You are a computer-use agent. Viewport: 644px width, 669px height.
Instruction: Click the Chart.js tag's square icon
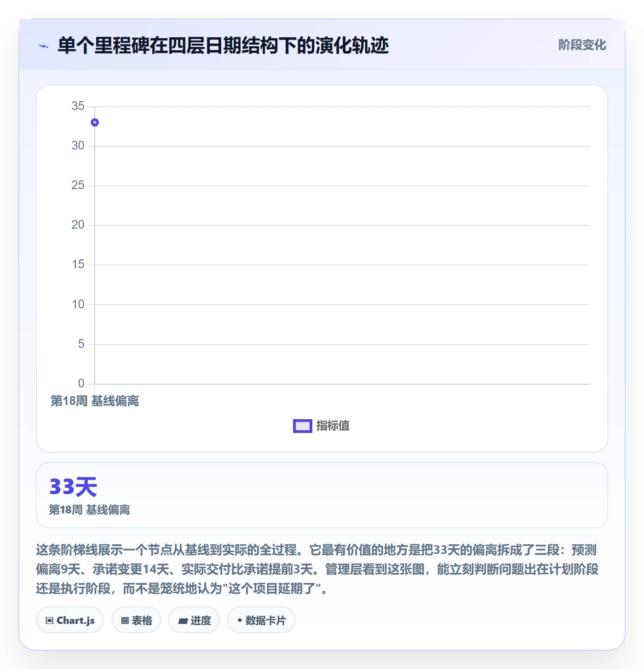(50, 621)
